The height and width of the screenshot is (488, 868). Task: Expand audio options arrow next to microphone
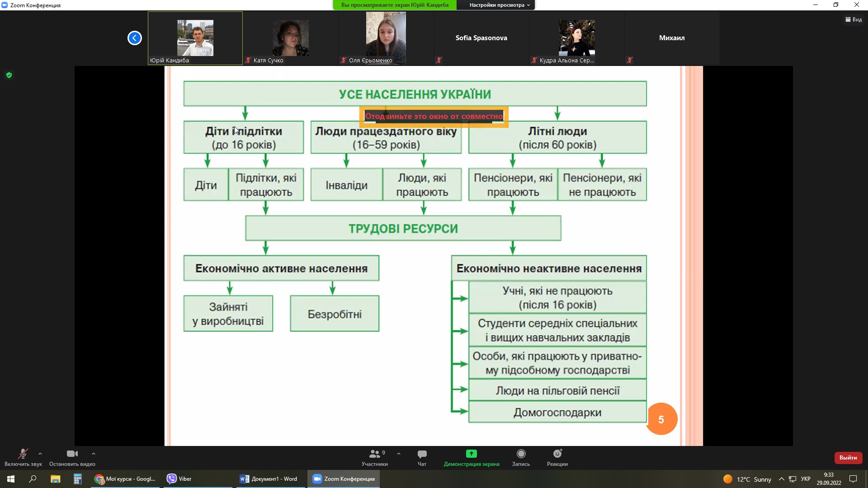40,454
